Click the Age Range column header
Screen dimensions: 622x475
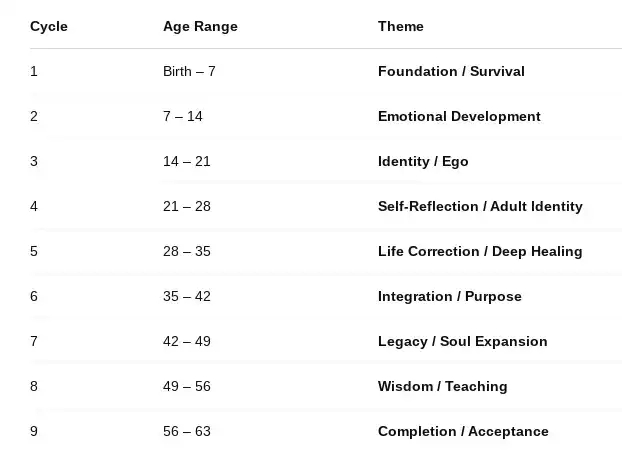point(200,26)
